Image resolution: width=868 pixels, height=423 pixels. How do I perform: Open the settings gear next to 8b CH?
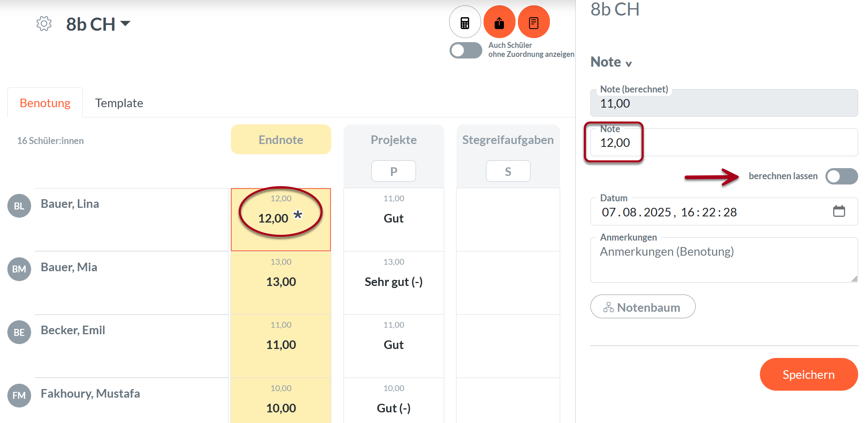click(43, 24)
